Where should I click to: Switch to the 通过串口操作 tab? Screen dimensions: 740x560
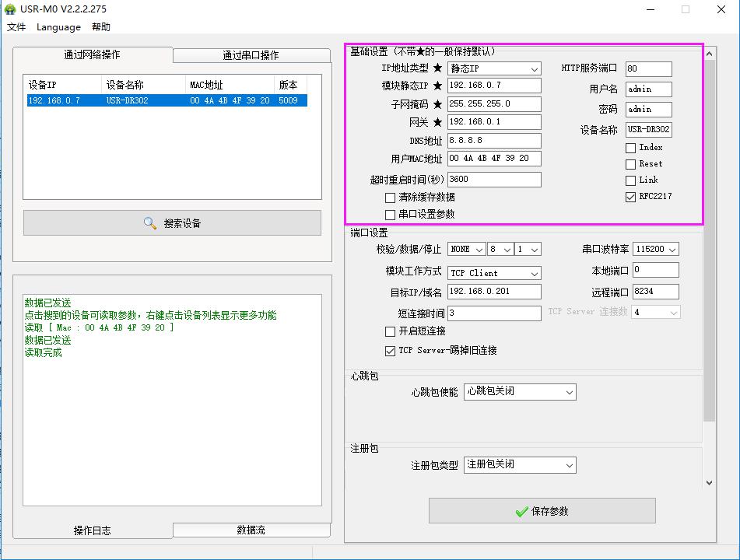point(251,55)
